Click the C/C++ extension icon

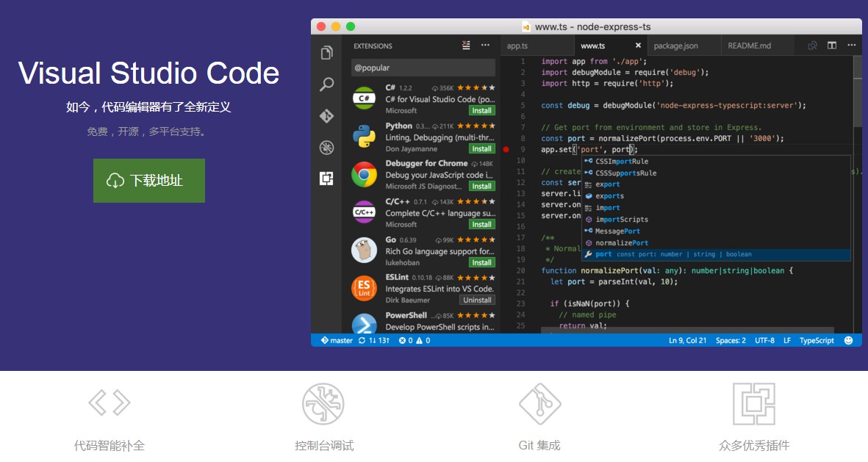click(x=365, y=212)
